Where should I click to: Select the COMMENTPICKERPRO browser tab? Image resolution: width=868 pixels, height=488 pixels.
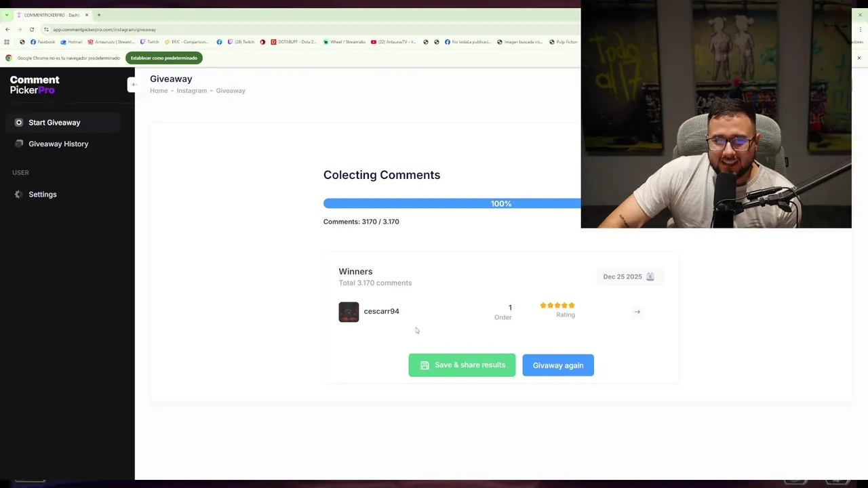52,15
